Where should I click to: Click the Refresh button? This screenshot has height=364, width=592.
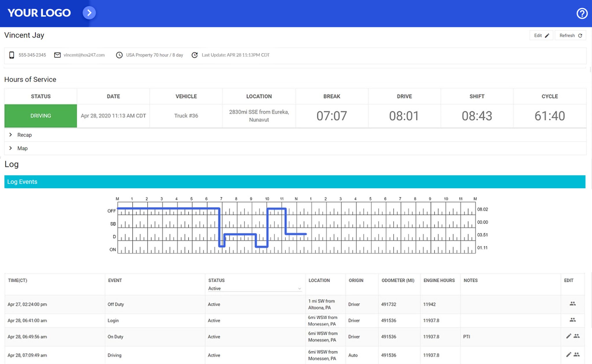tap(571, 35)
